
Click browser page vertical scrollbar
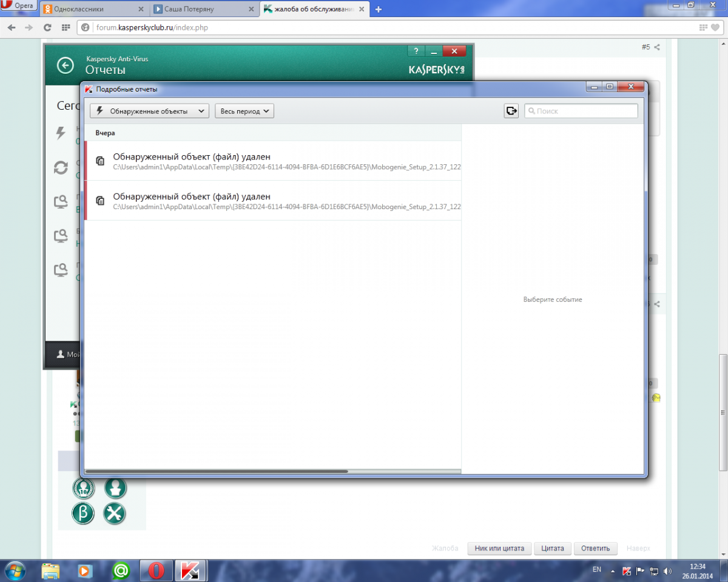coord(723,412)
